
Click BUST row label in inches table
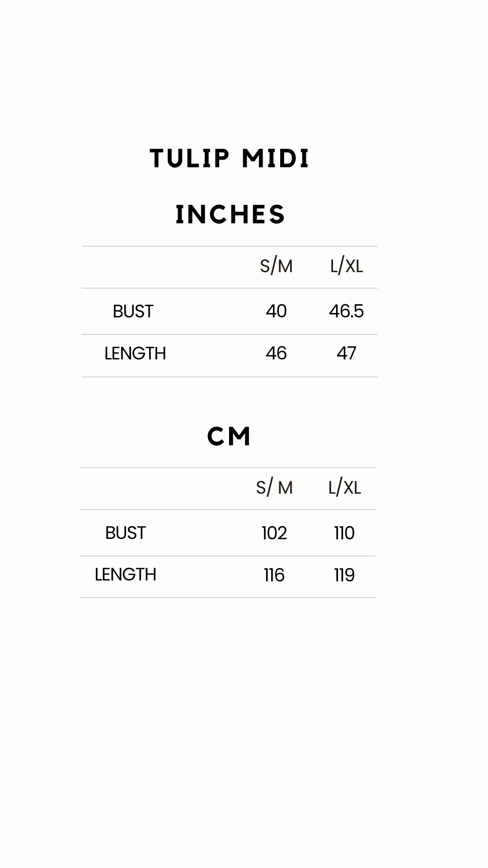click(133, 311)
